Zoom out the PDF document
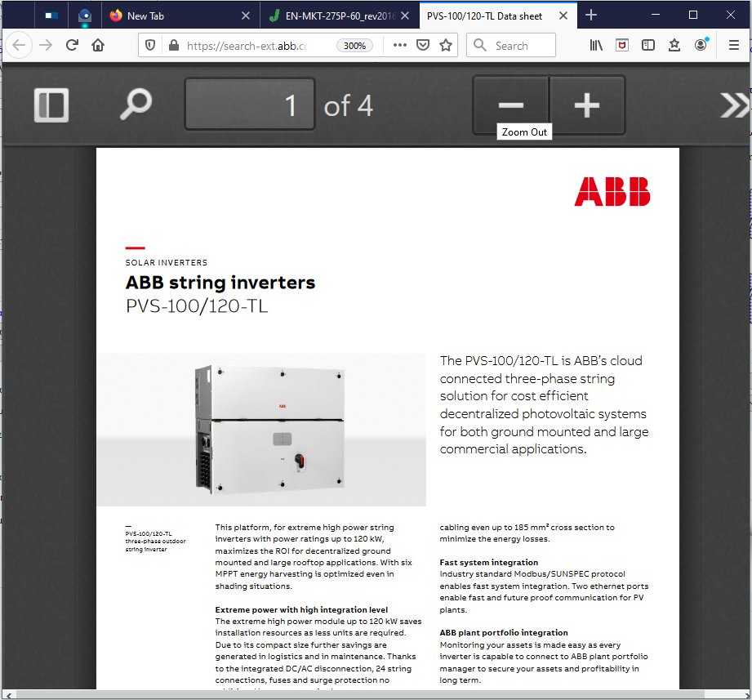Viewport: 752px width, 700px height. pos(511,105)
